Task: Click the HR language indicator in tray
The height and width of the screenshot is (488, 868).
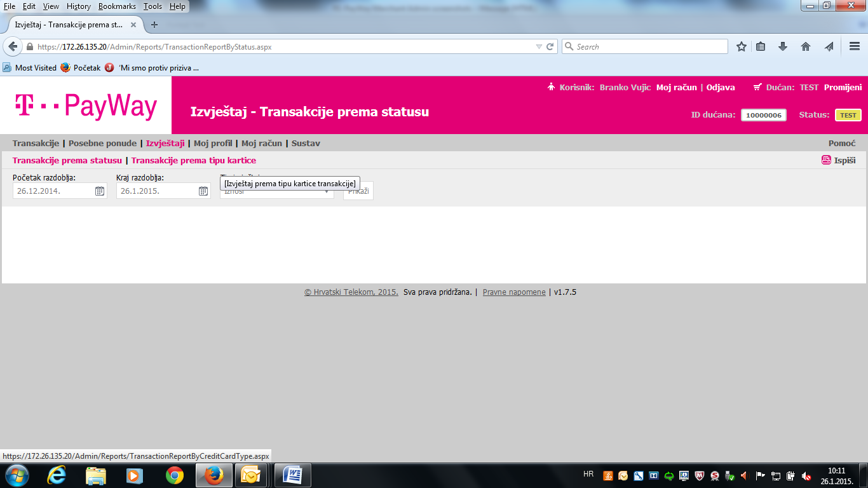Action: (588, 474)
